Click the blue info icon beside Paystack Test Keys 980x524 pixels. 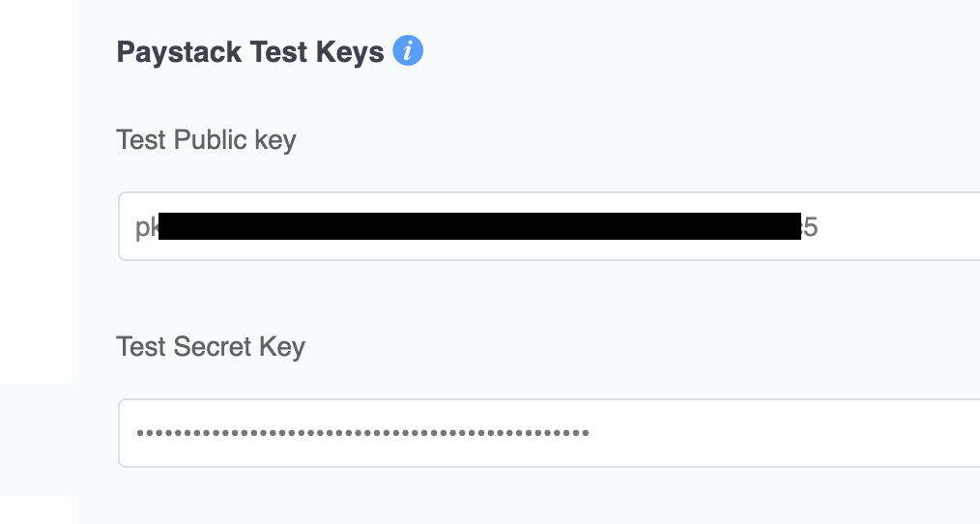[408, 50]
